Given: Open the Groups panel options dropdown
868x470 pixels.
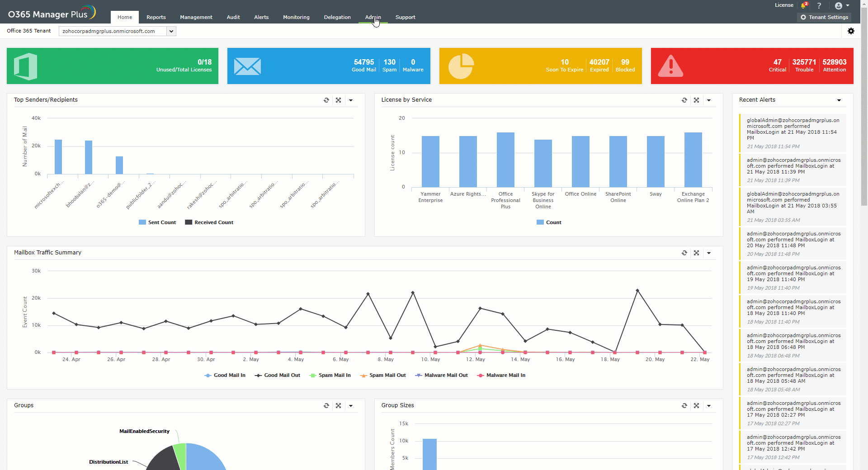Looking at the screenshot, I should click(x=351, y=405).
